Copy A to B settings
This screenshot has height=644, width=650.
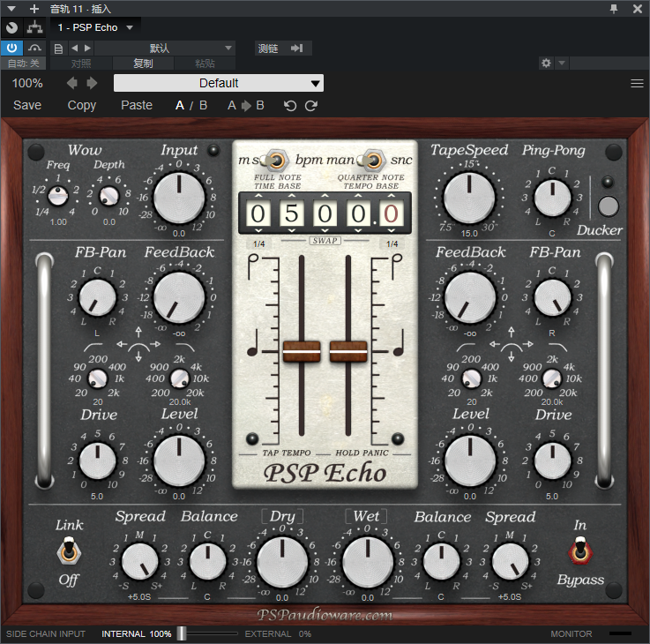[x=246, y=105]
